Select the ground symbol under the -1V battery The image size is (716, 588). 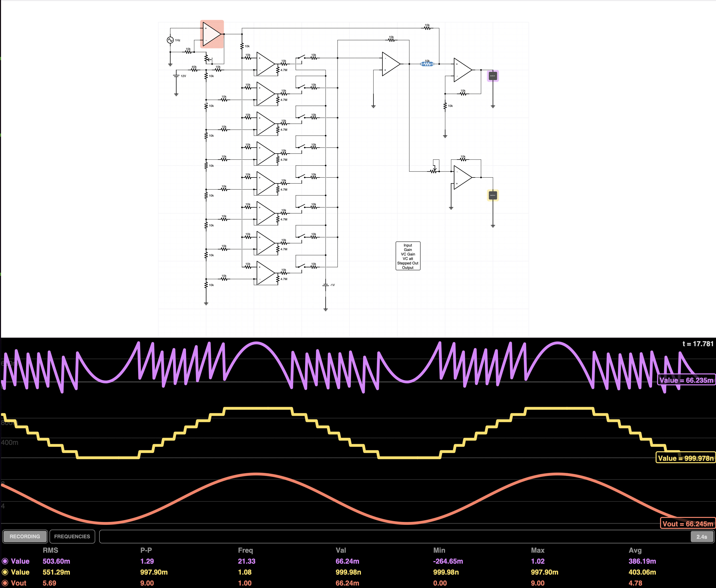click(x=326, y=309)
